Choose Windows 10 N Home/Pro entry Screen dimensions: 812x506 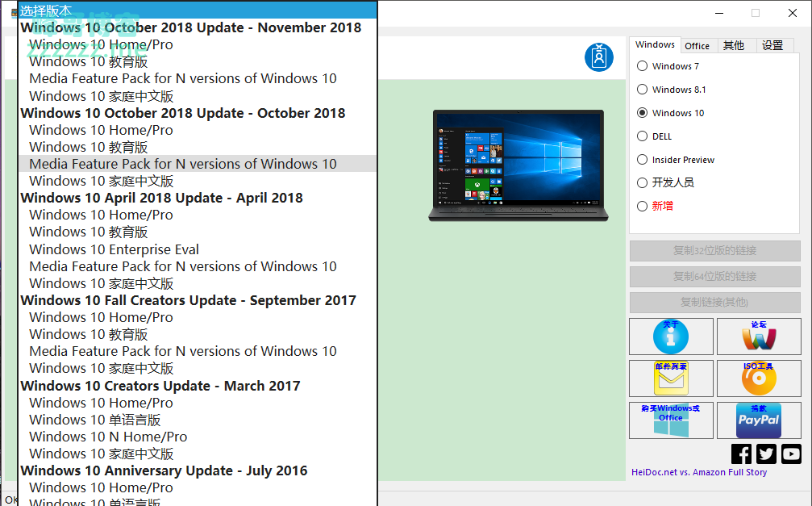point(198,437)
